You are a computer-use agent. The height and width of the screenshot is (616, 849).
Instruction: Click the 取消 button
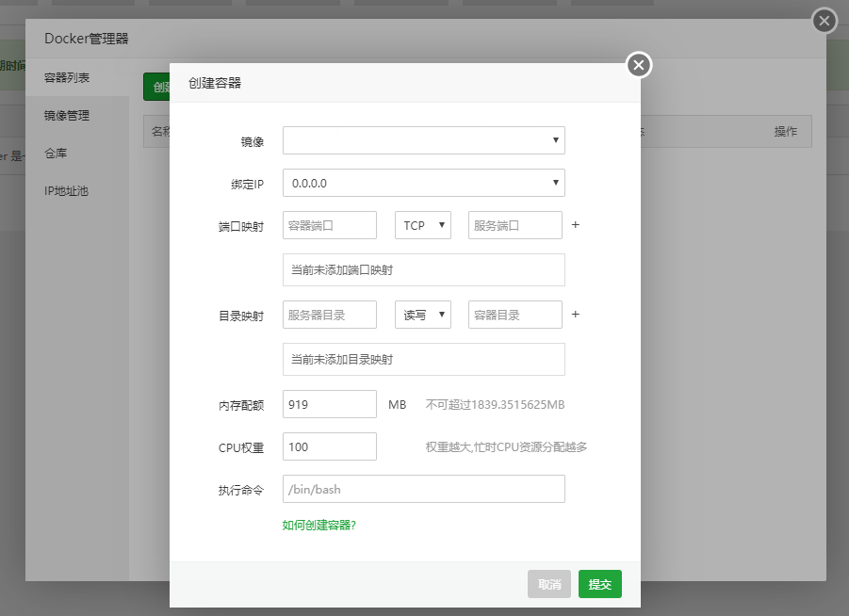pos(549,584)
